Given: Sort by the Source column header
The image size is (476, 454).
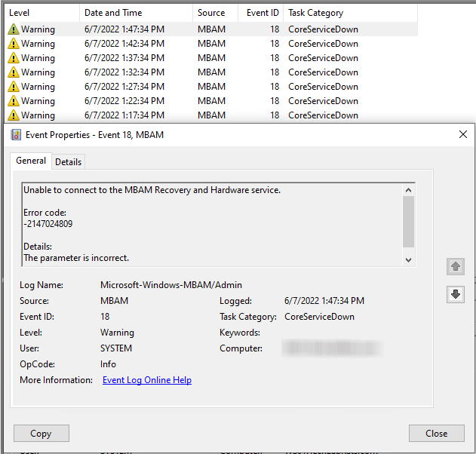Looking at the screenshot, I should (215, 13).
